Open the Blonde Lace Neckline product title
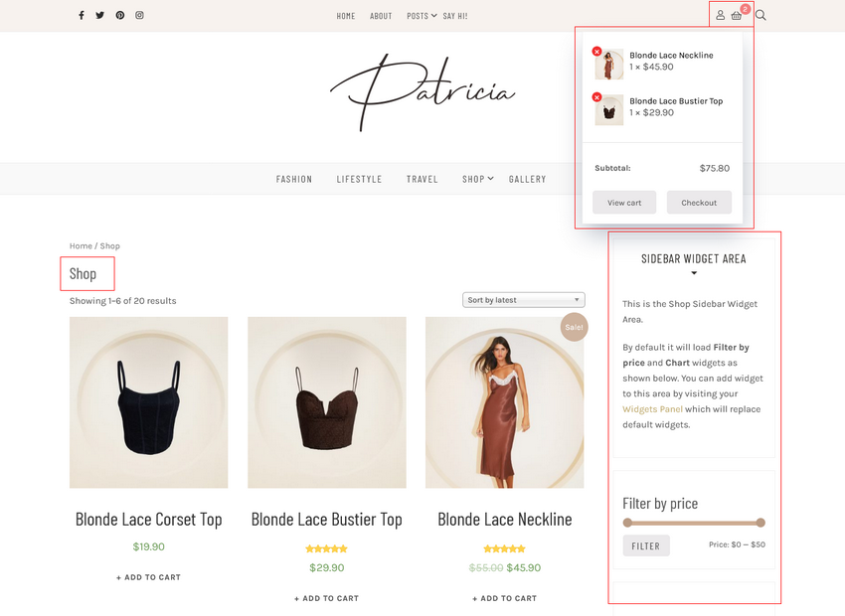Screen dimensions: 845x616 pyautogui.click(x=504, y=520)
